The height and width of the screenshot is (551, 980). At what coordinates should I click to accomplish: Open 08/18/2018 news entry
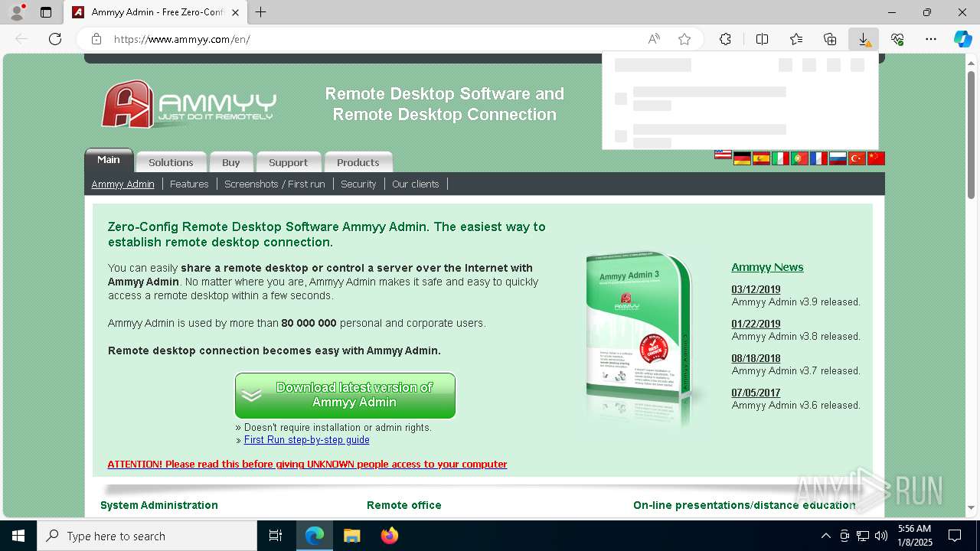(x=756, y=358)
